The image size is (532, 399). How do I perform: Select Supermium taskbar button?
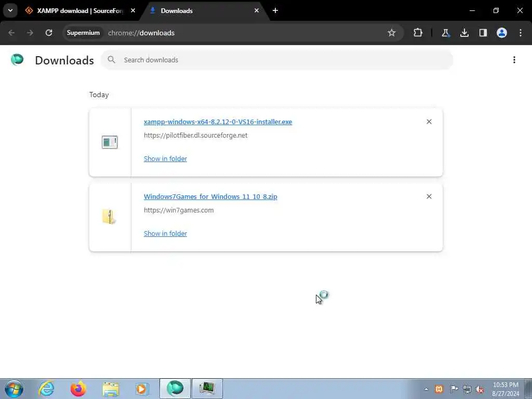click(x=175, y=389)
